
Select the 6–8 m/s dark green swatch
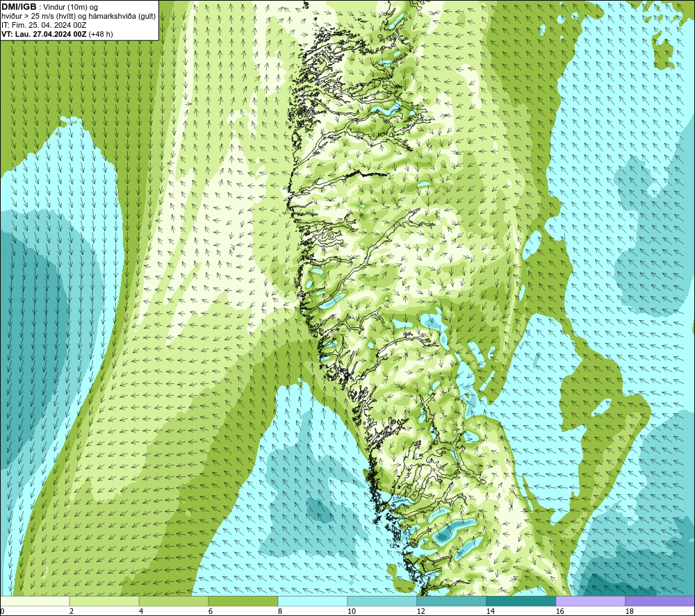[x=243, y=601]
